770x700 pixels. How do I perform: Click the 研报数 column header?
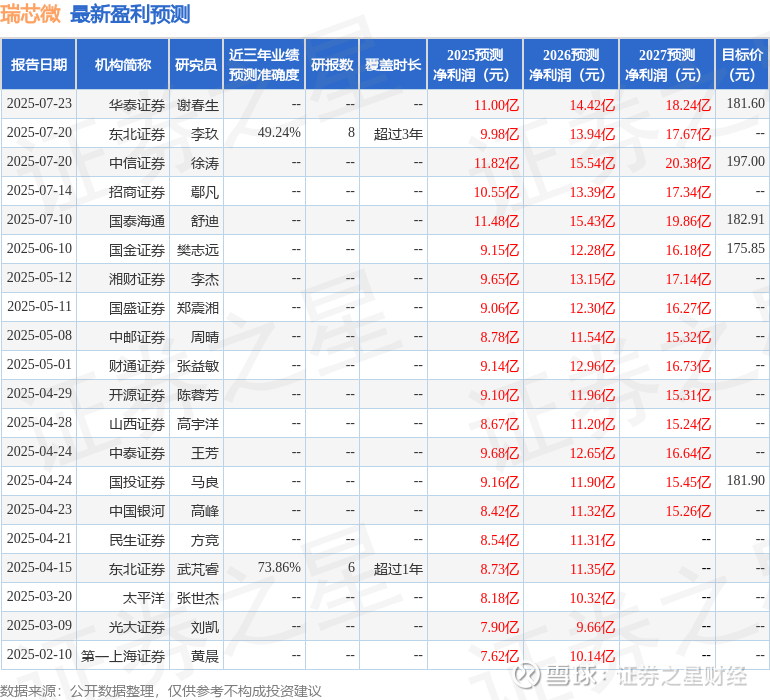pos(332,64)
